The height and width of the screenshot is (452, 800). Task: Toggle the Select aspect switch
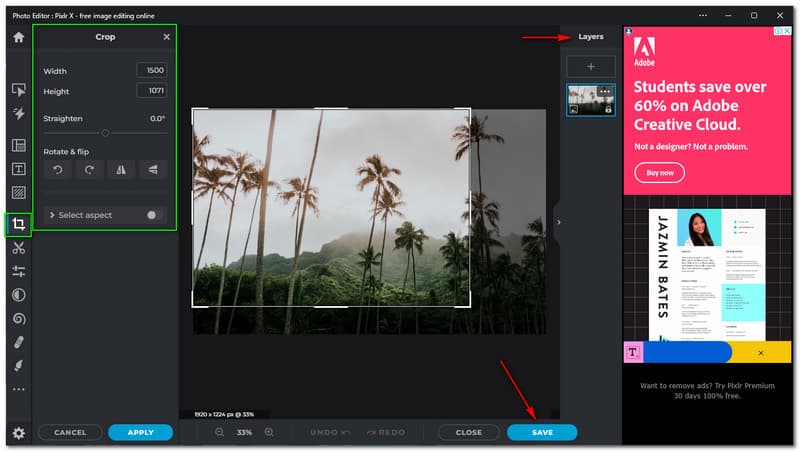pyautogui.click(x=154, y=215)
